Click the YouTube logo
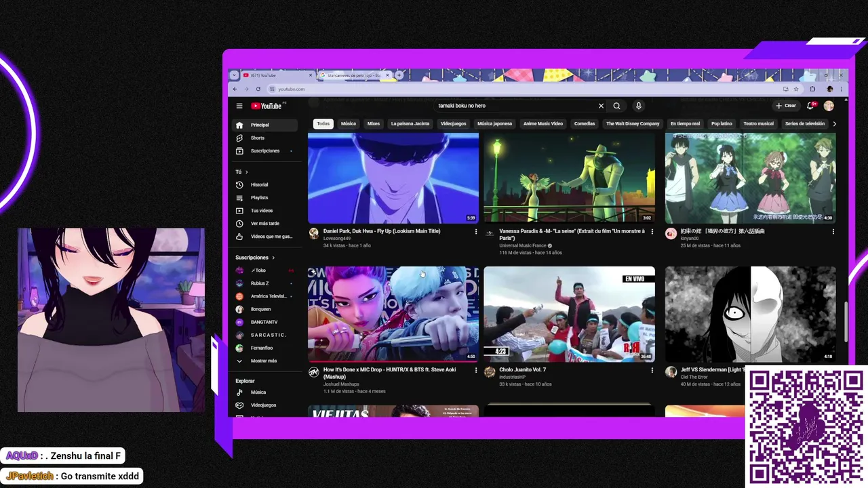The height and width of the screenshot is (488, 868). click(x=267, y=106)
